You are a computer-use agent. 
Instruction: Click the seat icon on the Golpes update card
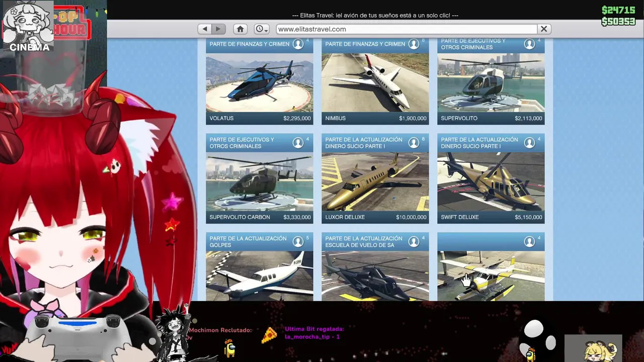[x=298, y=242]
